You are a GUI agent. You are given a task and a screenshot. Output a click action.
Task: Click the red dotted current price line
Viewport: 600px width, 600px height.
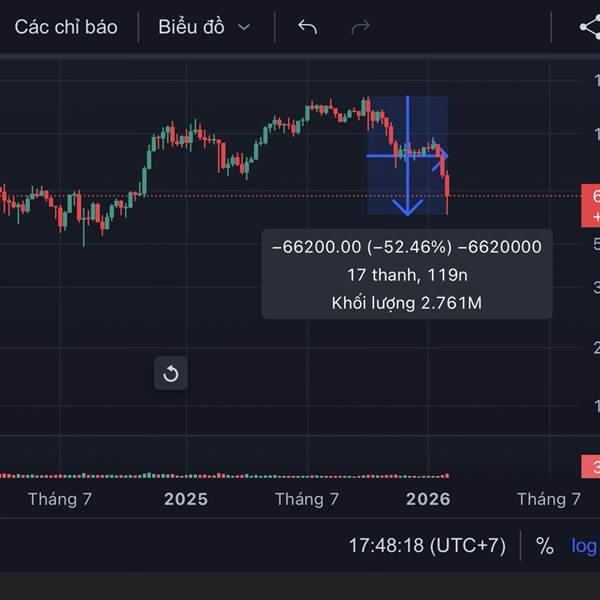coord(250,194)
